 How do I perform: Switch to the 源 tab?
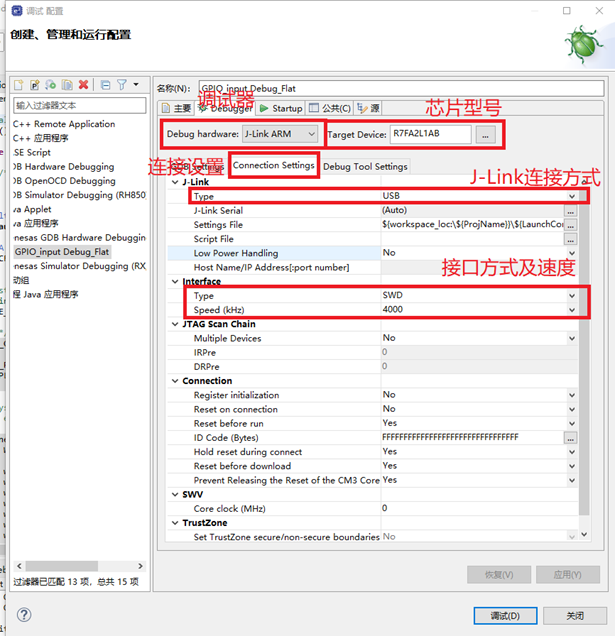click(x=368, y=108)
